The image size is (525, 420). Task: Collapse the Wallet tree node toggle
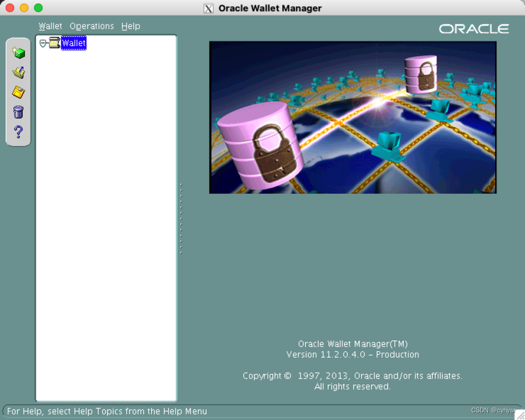(x=43, y=43)
